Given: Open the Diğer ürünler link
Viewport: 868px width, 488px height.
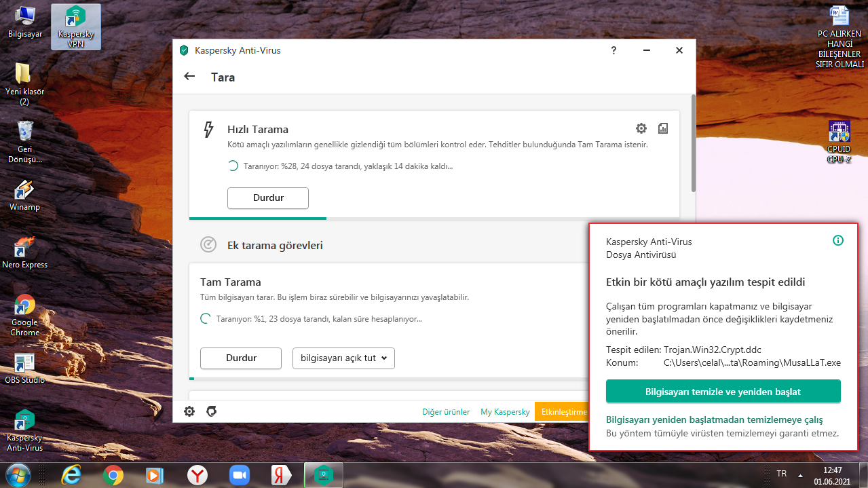Looking at the screenshot, I should [446, 412].
